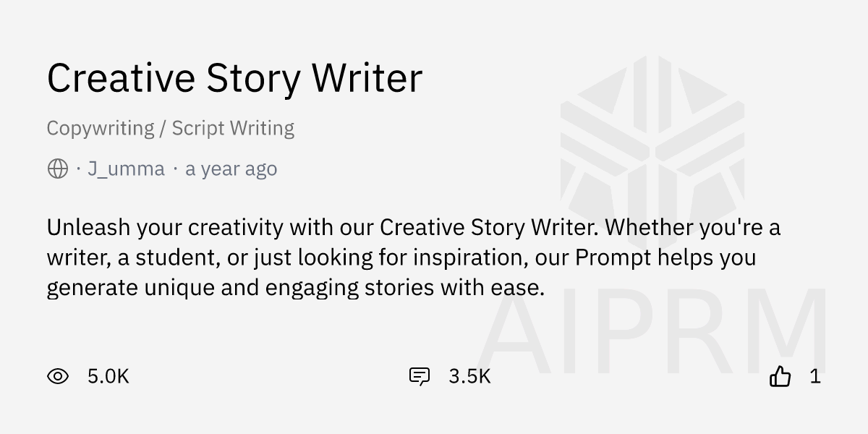Click the 3.5K comments count
The image size is (868, 434).
pos(469,376)
